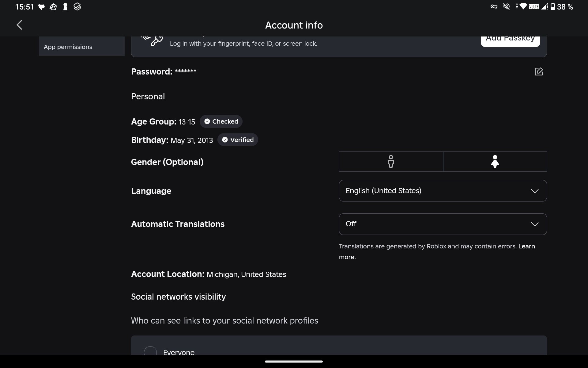This screenshot has height=368, width=588.
Task: Tap the anarchy symbol notification icon
Action: click(53, 7)
